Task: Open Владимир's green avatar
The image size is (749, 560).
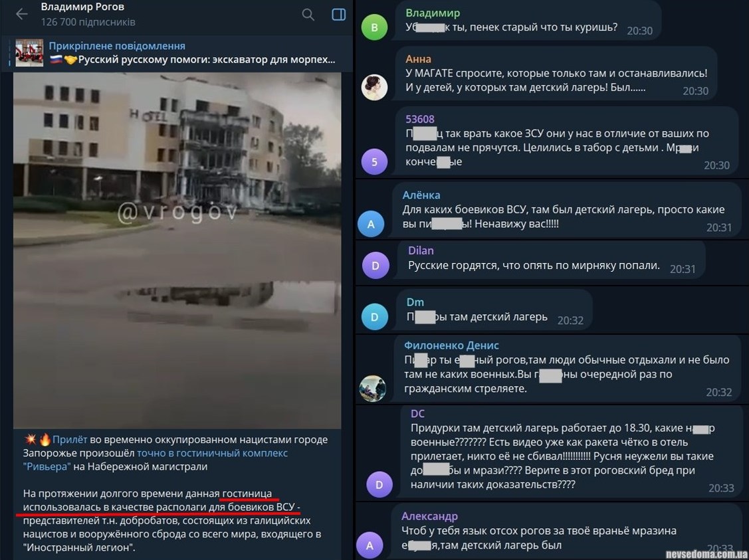Action: (x=375, y=27)
